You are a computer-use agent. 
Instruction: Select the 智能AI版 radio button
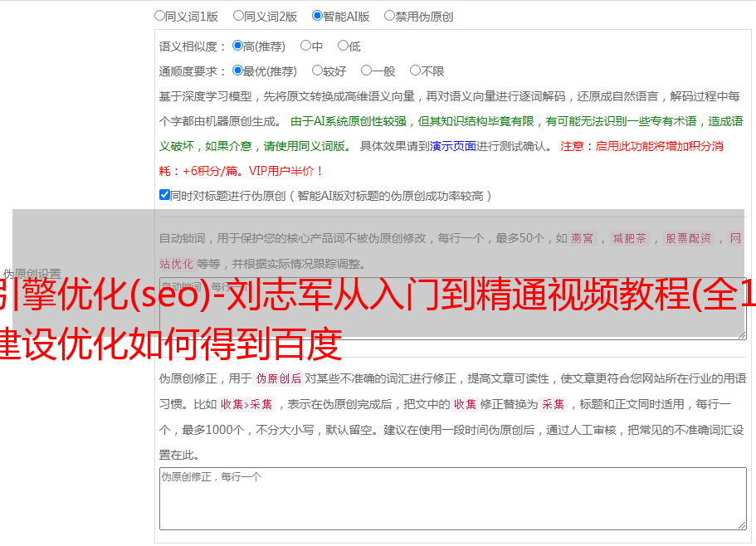point(317,16)
